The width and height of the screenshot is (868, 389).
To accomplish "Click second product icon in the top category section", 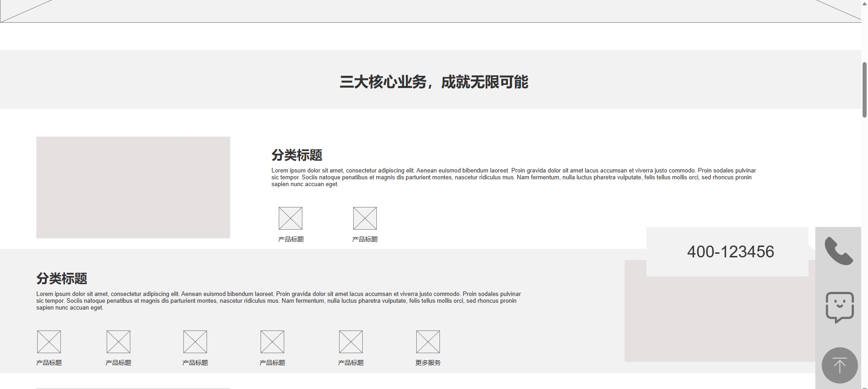I will pyautogui.click(x=365, y=218).
